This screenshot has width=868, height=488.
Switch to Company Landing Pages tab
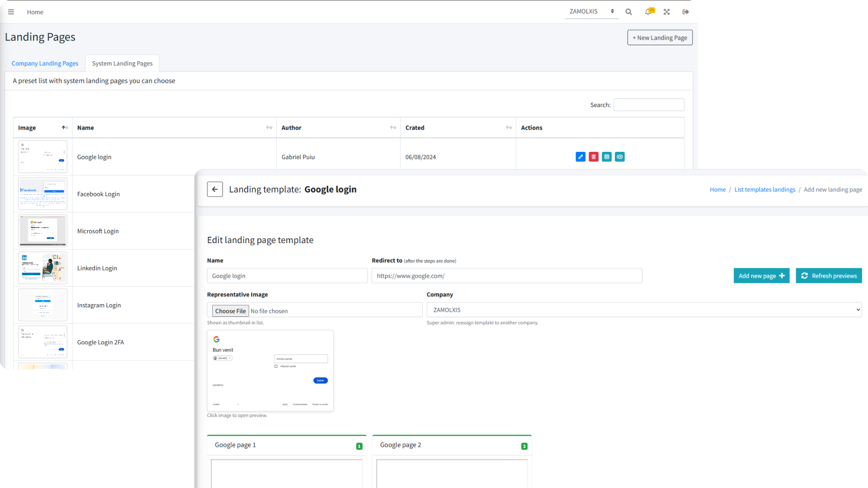click(x=45, y=63)
